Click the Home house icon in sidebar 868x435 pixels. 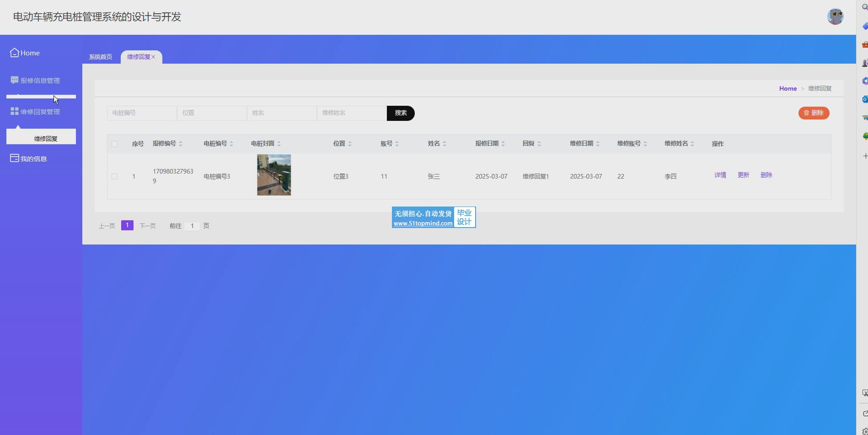(x=15, y=53)
